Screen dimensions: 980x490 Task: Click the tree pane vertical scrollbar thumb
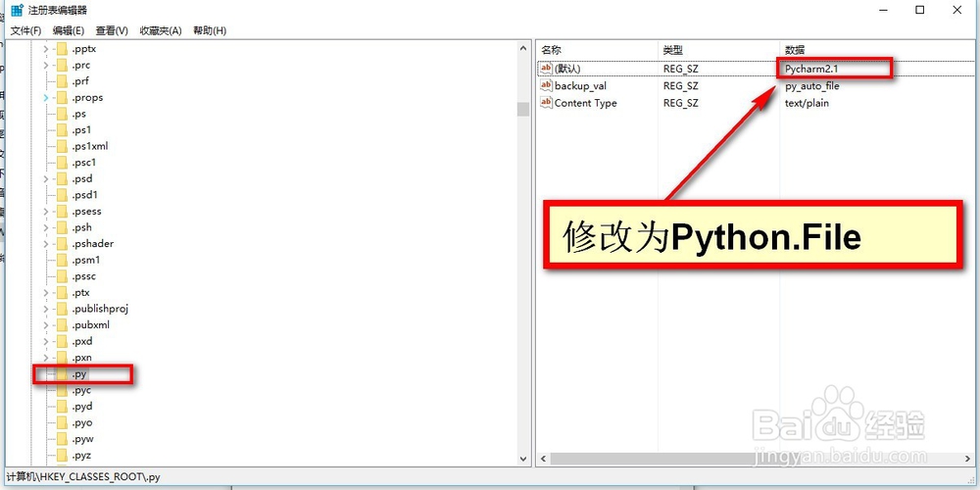(x=523, y=110)
